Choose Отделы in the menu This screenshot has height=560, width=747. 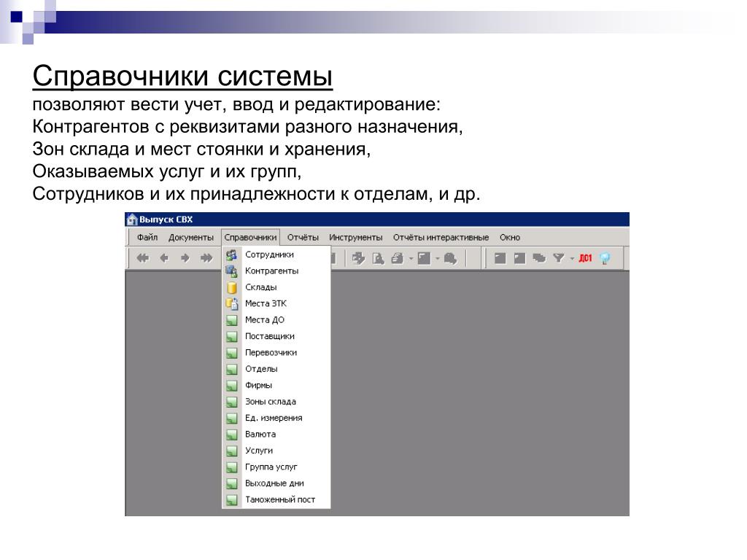point(276,369)
